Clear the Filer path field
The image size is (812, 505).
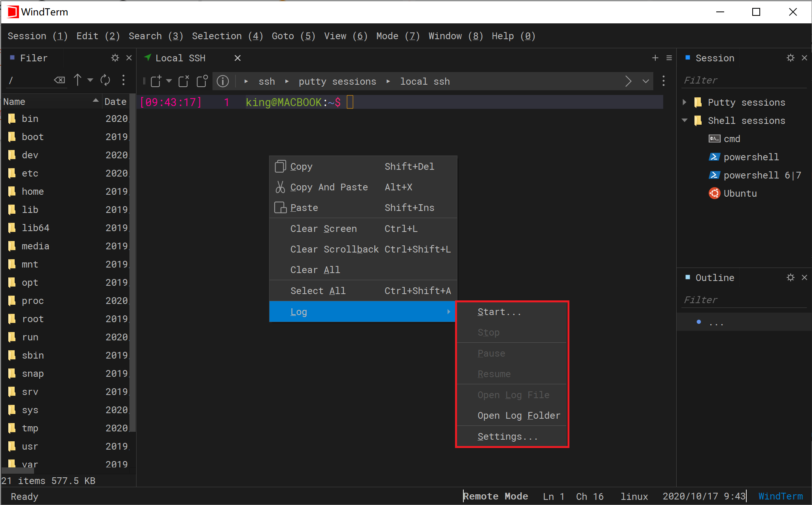(x=59, y=80)
